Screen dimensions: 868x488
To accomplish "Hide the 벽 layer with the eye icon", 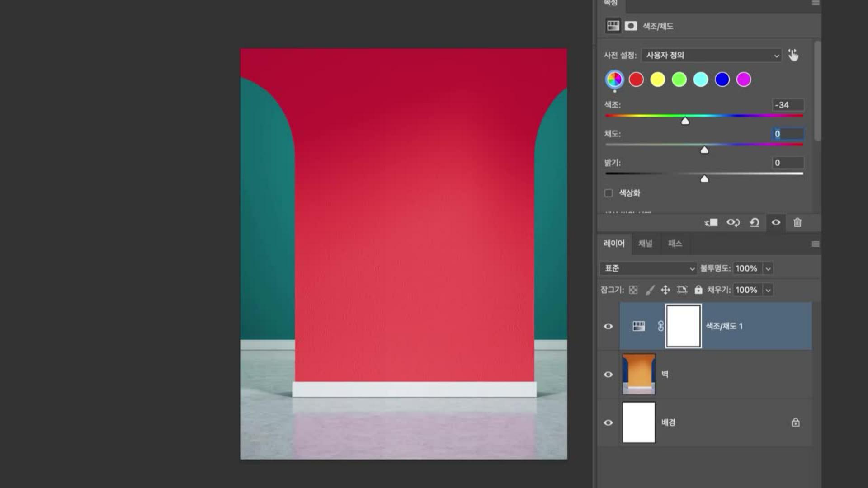I will [x=609, y=375].
